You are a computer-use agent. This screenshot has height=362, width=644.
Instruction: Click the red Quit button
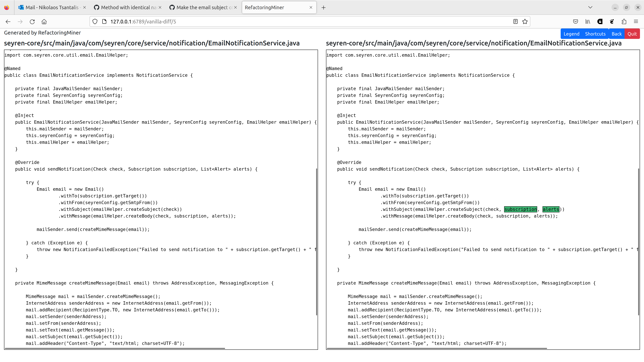pos(632,34)
